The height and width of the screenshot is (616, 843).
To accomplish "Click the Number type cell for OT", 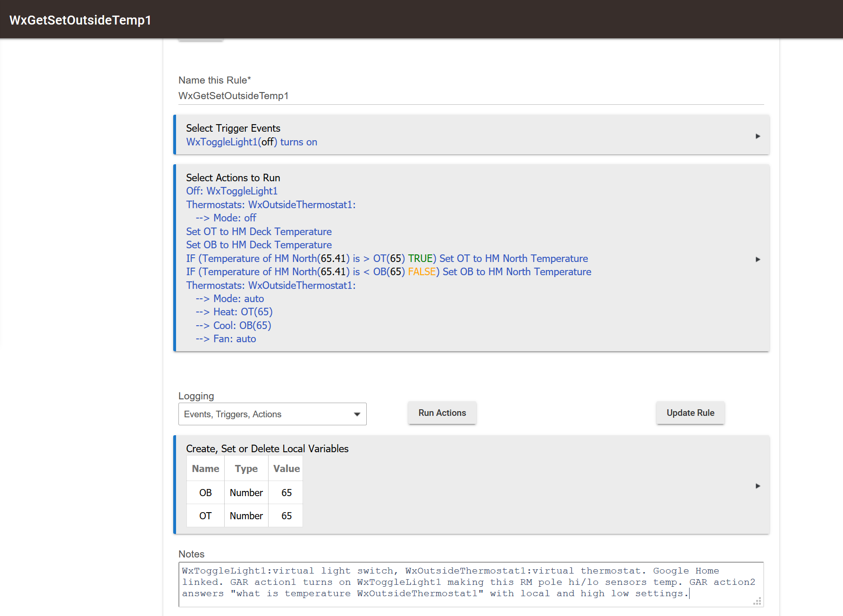I will pos(246,516).
